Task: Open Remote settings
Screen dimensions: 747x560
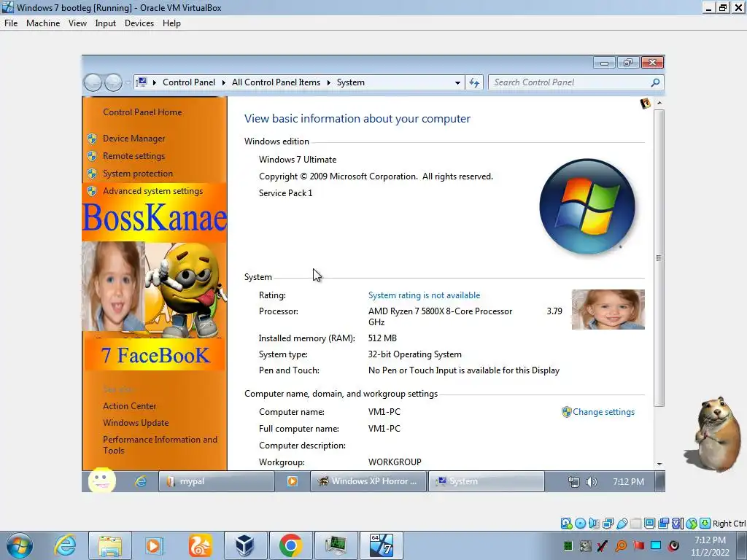Action: tap(134, 156)
